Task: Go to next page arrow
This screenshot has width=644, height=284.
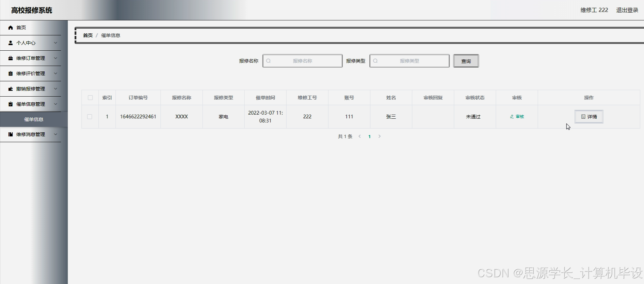Action: (380, 136)
